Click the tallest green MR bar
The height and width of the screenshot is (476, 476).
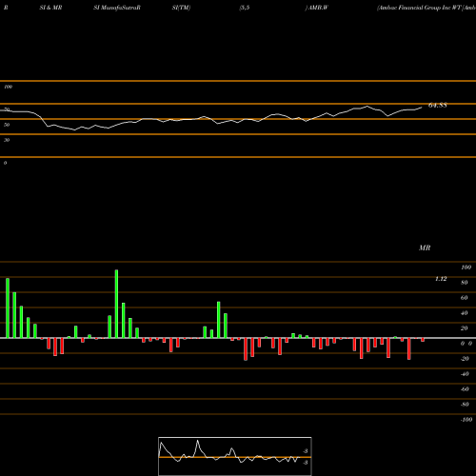click(x=116, y=304)
